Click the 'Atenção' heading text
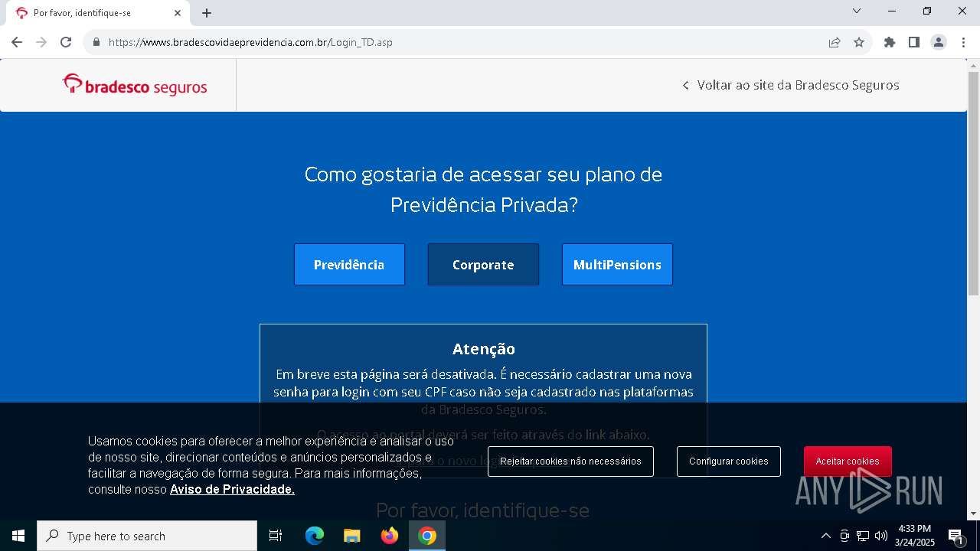 (483, 349)
